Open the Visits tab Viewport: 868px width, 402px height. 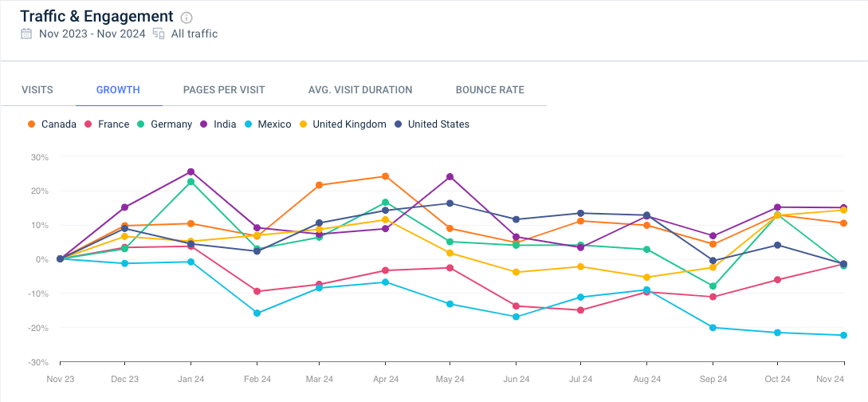click(37, 90)
